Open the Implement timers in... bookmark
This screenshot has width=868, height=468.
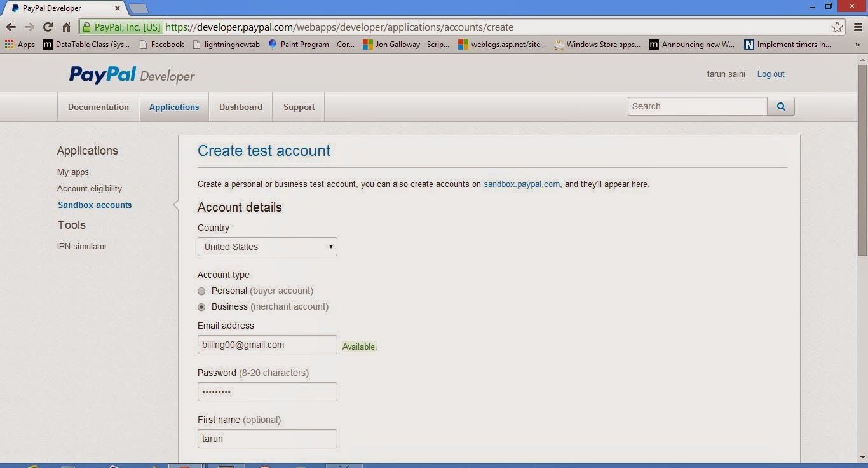(788, 45)
